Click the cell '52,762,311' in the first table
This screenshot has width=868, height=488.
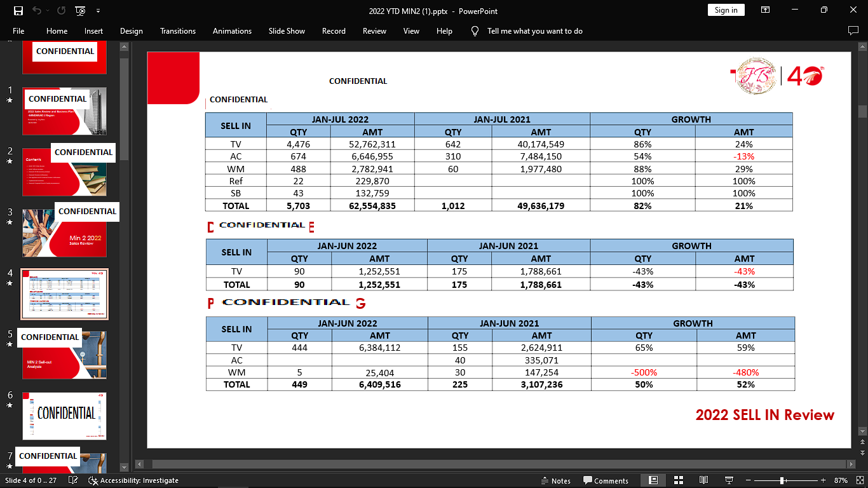[x=372, y=144]
